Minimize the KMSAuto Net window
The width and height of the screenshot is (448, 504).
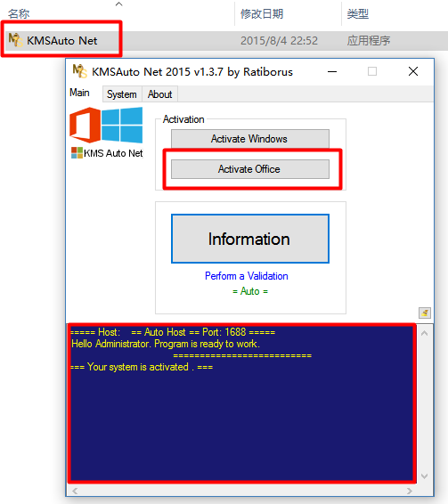pos(332,71)
